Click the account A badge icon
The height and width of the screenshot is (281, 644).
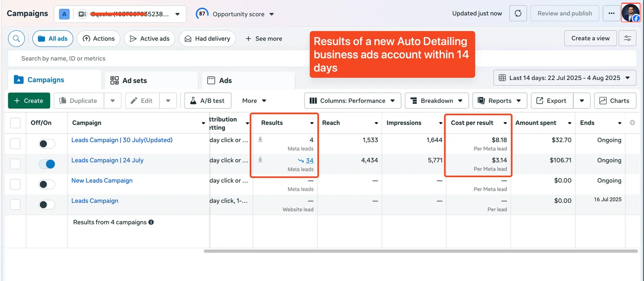click(64, 14)
